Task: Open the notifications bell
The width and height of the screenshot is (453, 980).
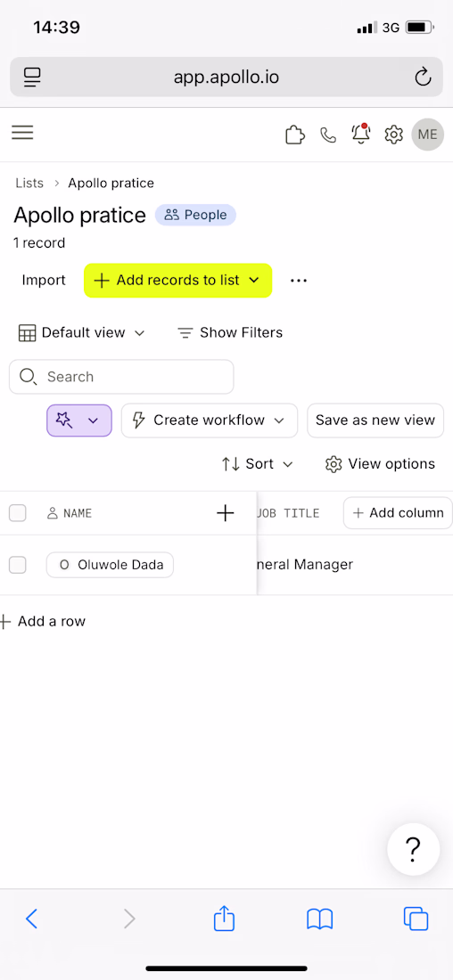Action: coord(360,134)
